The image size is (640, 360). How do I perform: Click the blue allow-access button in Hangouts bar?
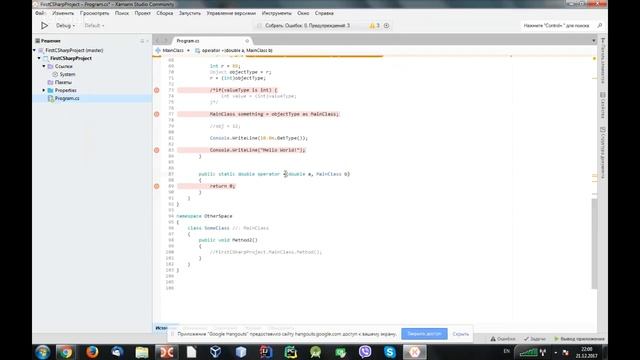click(424, 334)
